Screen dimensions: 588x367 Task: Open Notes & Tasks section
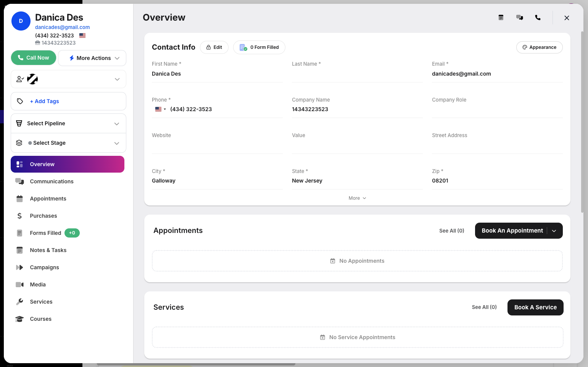[68, 250]
